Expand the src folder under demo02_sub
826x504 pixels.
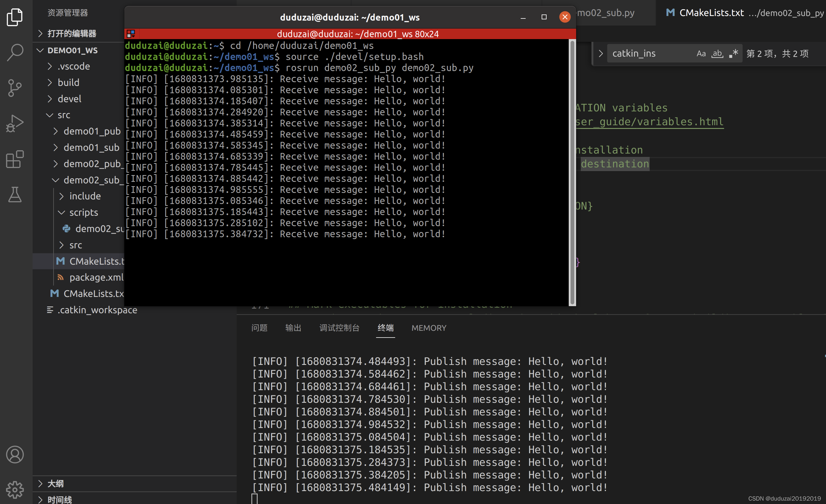point(61,245)
